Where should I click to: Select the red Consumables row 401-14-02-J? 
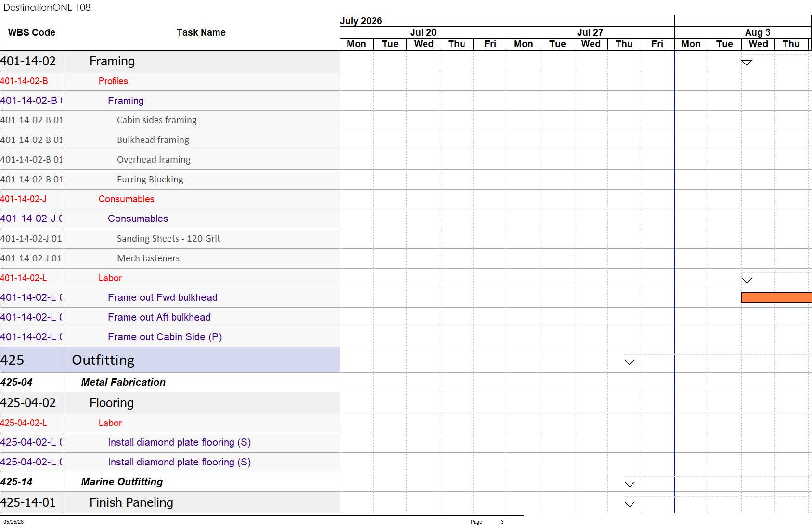point(170,199)
